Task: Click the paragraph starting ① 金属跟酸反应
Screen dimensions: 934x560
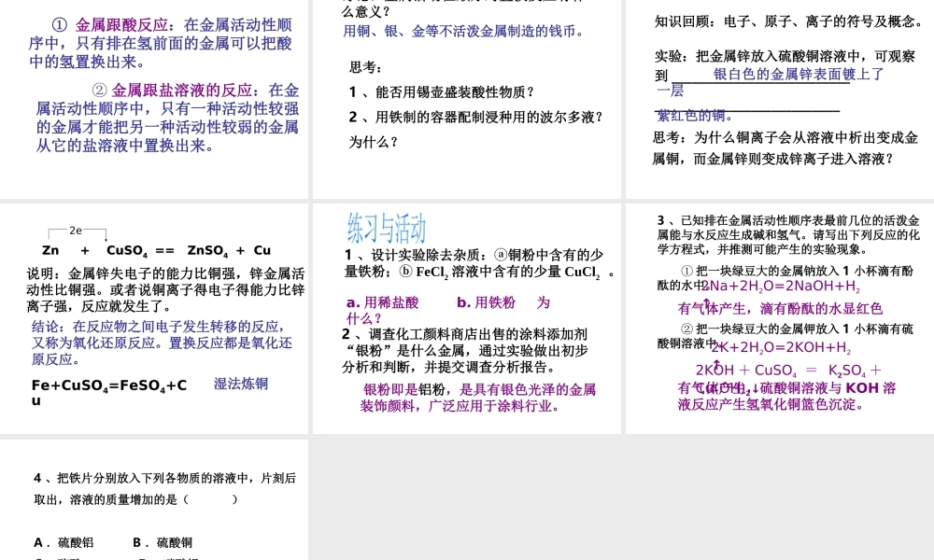Action: (161, 44)
